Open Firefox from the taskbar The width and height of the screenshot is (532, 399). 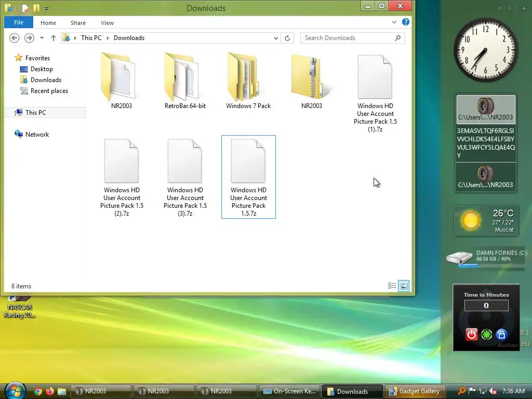pyautogui.click(x=49, y=391)
